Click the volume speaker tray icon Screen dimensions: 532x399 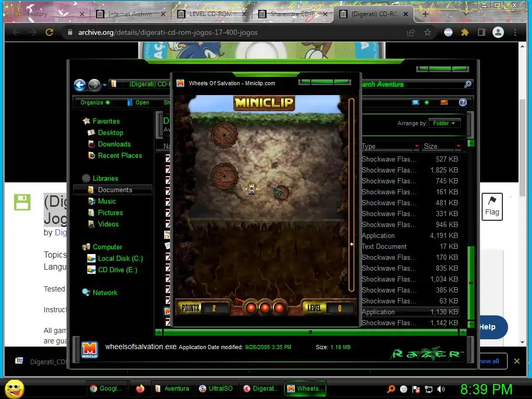pos(441,389)
